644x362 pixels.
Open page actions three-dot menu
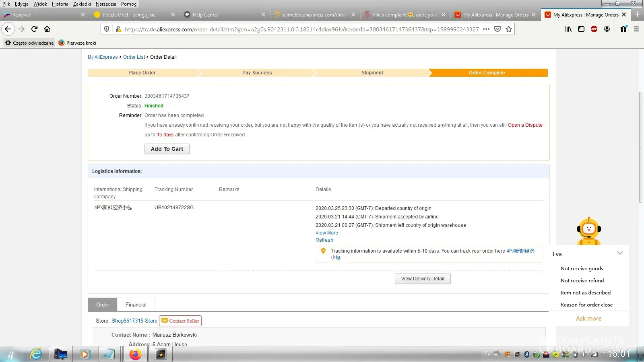486,29
